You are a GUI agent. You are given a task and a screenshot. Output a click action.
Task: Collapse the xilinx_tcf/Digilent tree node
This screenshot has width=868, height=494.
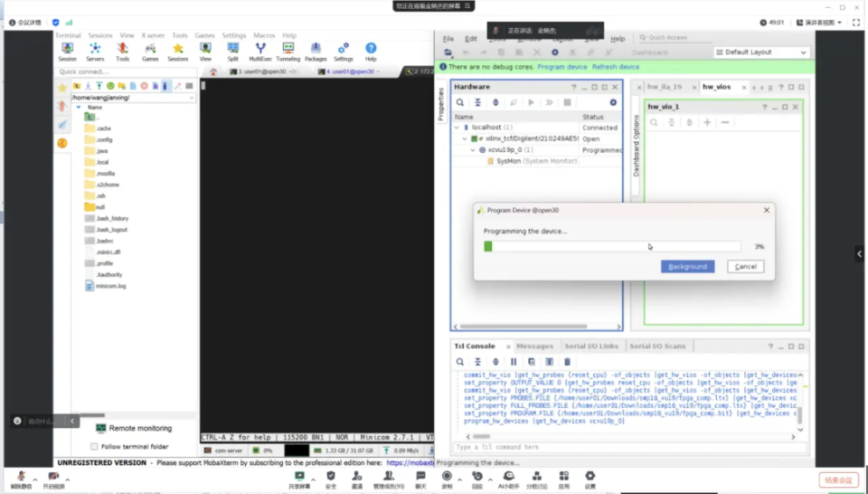pos(465,139)
